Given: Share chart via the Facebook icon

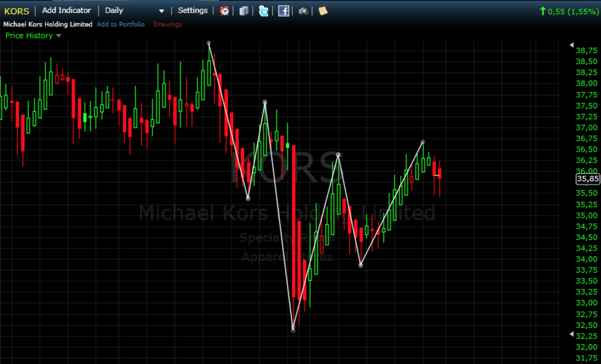Looking at the screenshot, I should [x=283, y=11].
